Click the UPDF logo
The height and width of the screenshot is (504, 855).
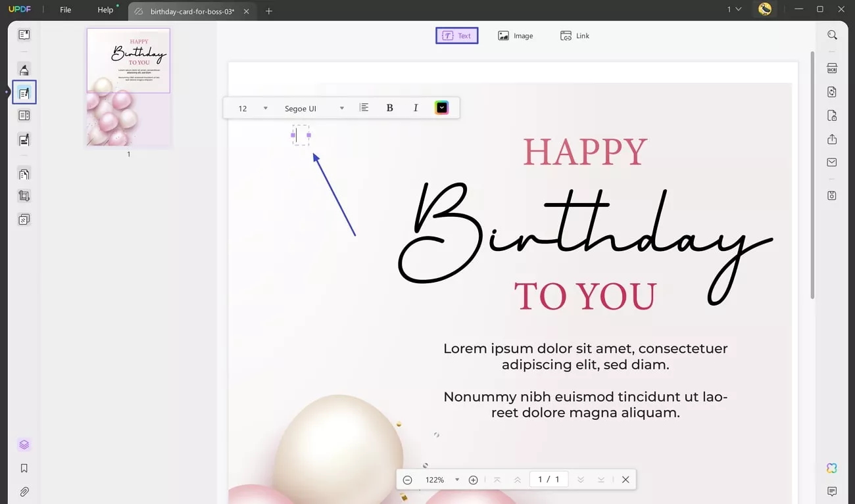click(20, 10)
